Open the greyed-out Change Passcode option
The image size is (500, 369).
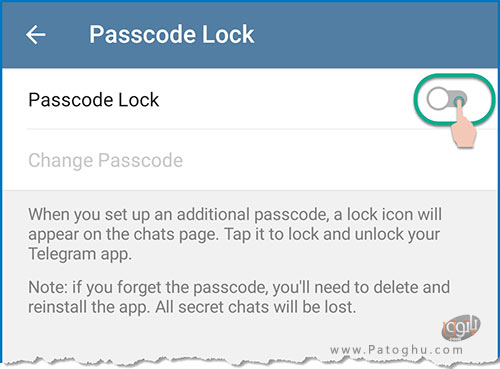point(105,161)
